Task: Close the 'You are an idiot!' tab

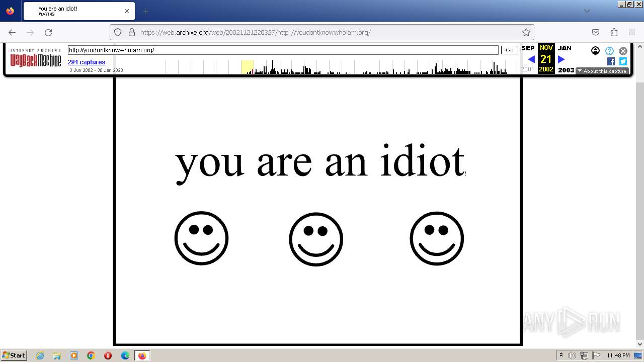Action: (127, 11)
